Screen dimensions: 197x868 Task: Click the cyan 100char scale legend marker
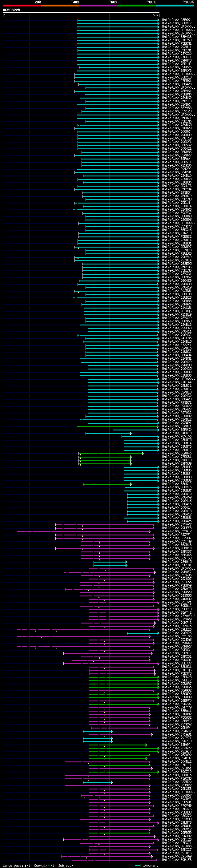[x=137, y=865]
